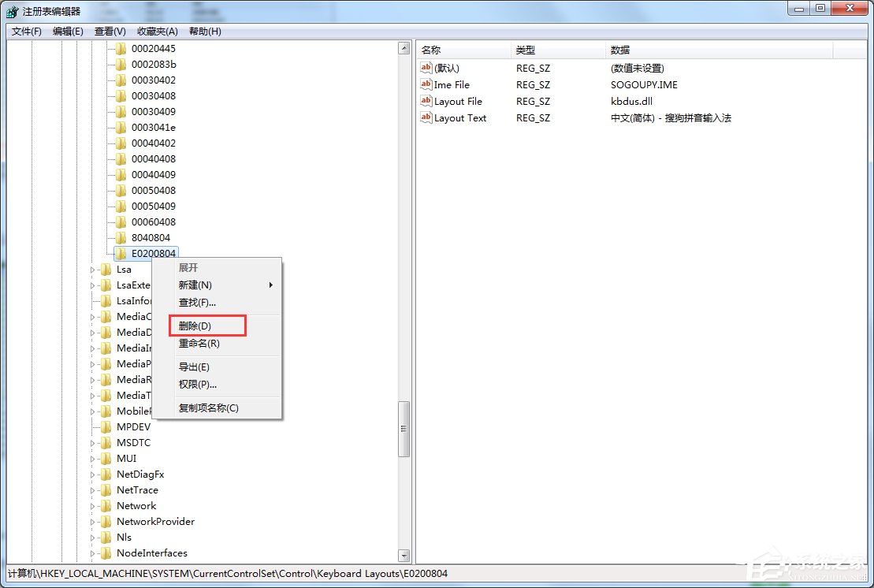The height and width of the screenshot is (588, 874).
Task: Click the ab icon beside Ime File value
Action: pos(425,84)
